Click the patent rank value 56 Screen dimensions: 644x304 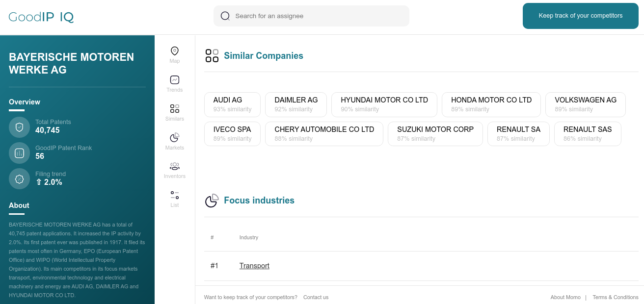40,156
